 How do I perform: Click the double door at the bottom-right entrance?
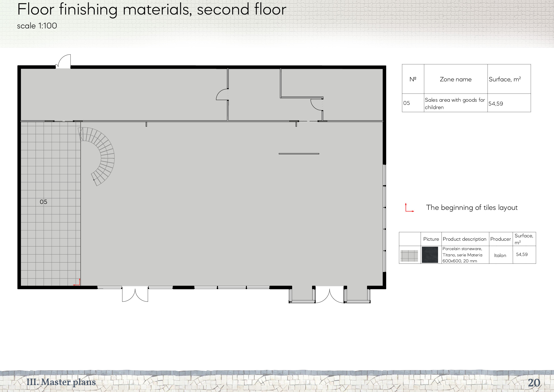pos(329,295)
